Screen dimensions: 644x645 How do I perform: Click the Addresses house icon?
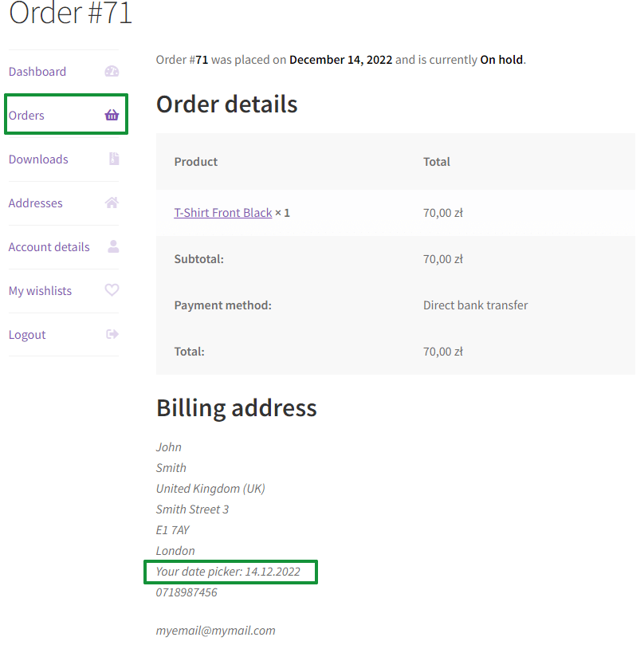click(x=112, y=203)
